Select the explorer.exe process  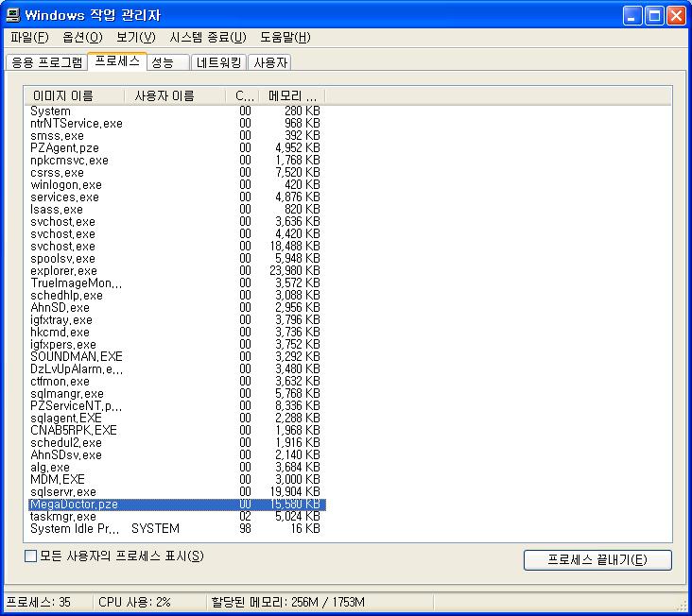click(177, 271)
